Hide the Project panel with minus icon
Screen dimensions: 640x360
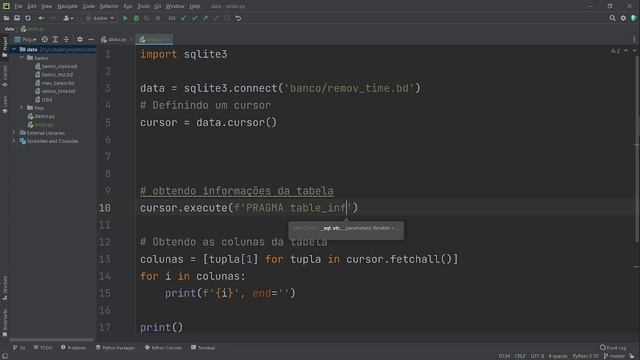tap(91, 39)
